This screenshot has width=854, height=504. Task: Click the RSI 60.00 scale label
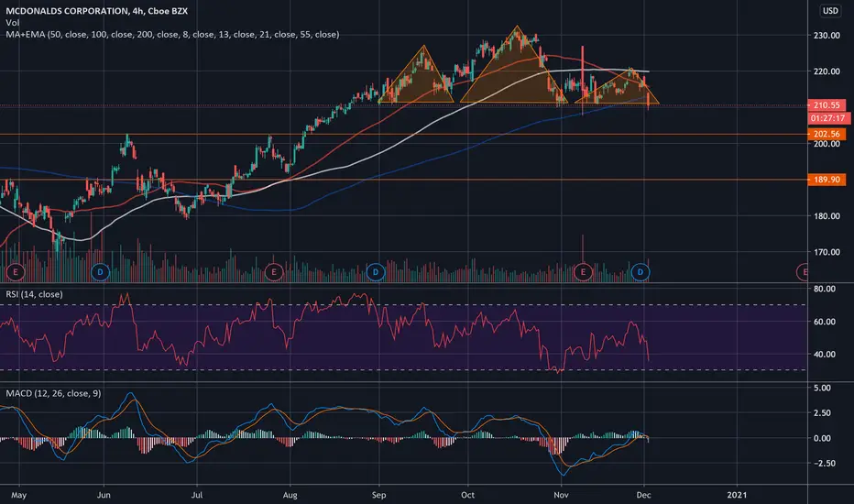824,322
